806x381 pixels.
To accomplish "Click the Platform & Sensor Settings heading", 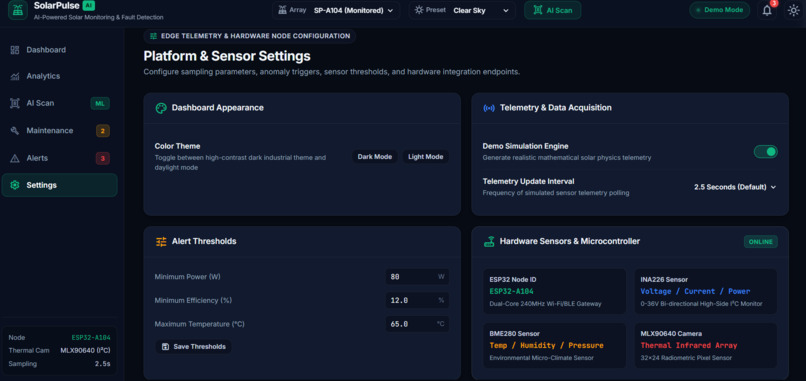I will pyautogui.click(x=227, y=56).
